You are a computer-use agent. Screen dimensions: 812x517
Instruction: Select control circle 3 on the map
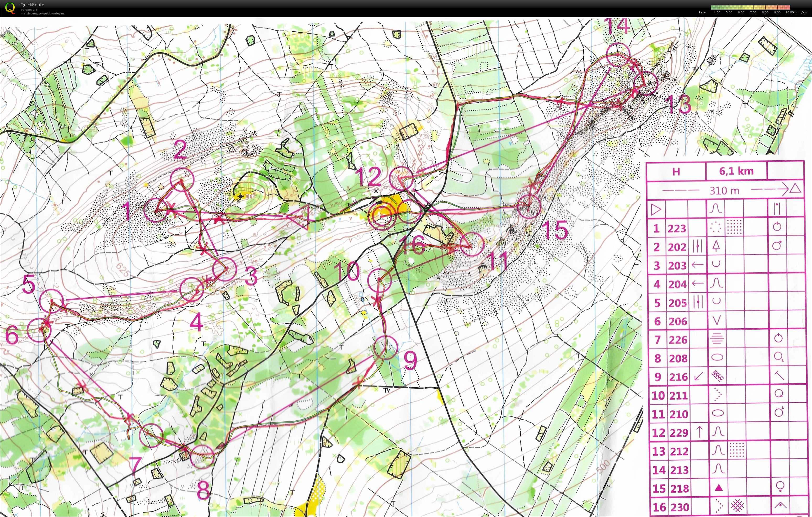225,269
